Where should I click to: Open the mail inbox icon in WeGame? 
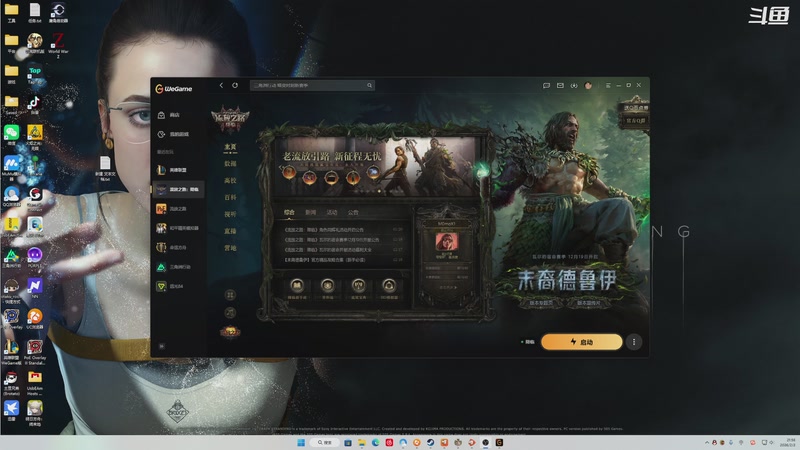[560, 85]
